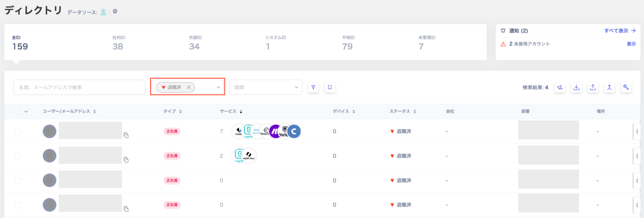The height and width of the screenshot is (218, 644).
Task: Click the 部署 column header
Action: 525,112
